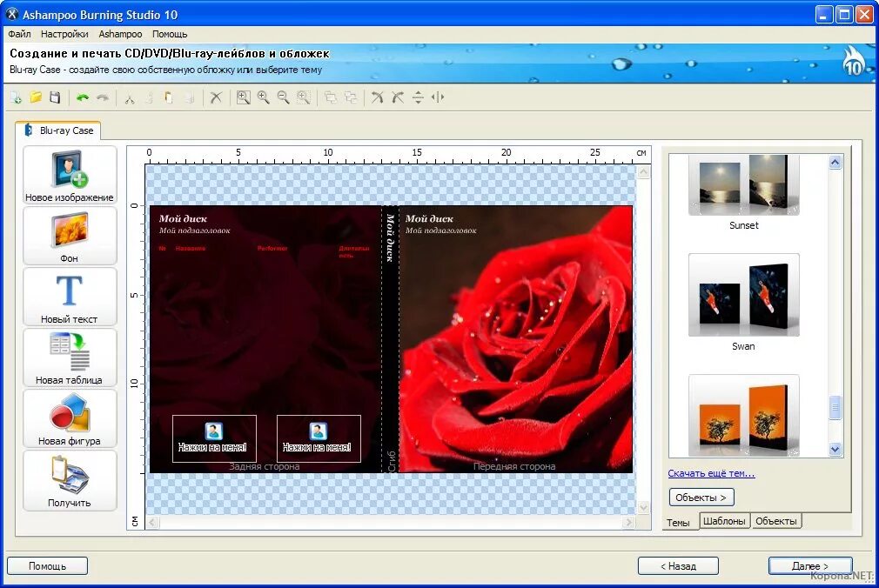Zoom in using the magnifier plus icon
The image size is (879, 588).
pos(263,97)
